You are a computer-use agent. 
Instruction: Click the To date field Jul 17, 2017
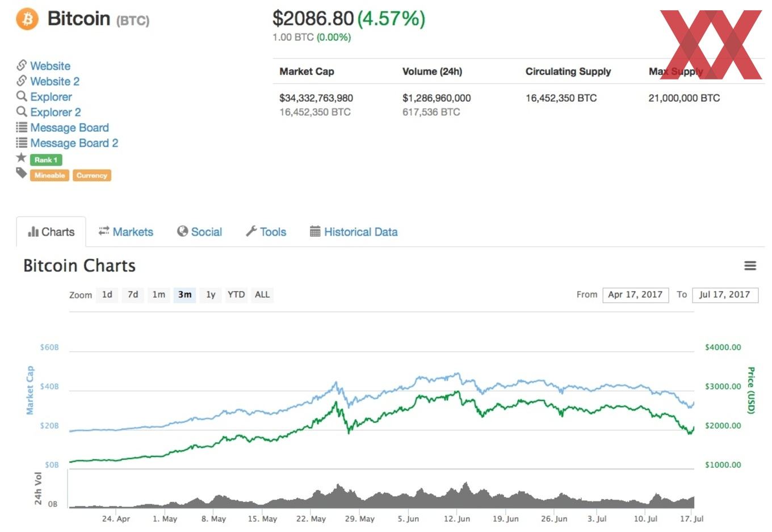(x=725, y=295)
